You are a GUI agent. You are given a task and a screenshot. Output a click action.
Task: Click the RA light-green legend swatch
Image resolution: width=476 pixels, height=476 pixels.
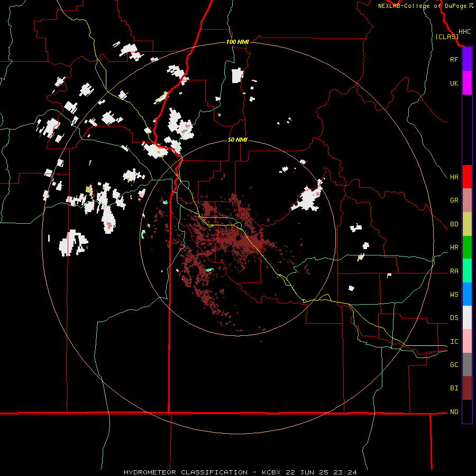point(467,271)
